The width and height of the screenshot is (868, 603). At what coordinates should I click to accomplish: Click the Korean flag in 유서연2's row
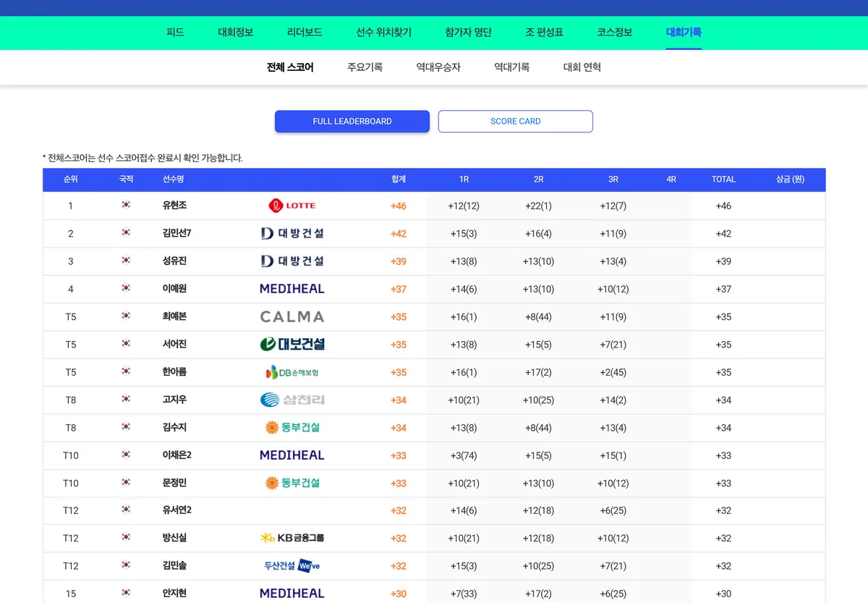[x=126, y=510]
